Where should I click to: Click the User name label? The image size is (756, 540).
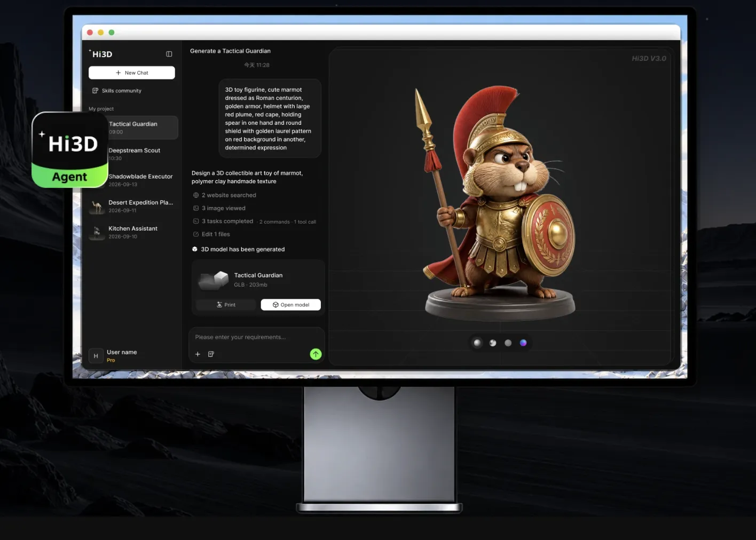pos(122,352)
